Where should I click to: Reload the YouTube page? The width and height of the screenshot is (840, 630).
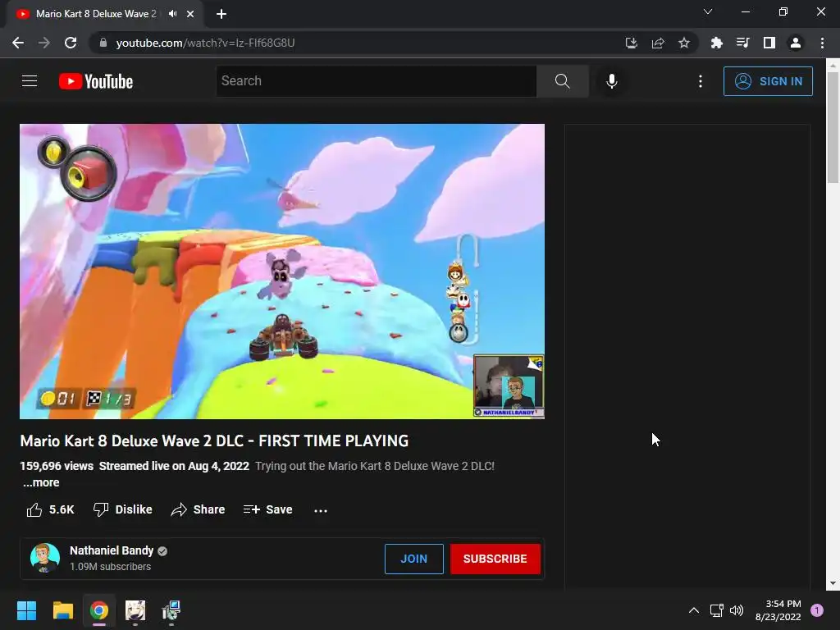71,43
